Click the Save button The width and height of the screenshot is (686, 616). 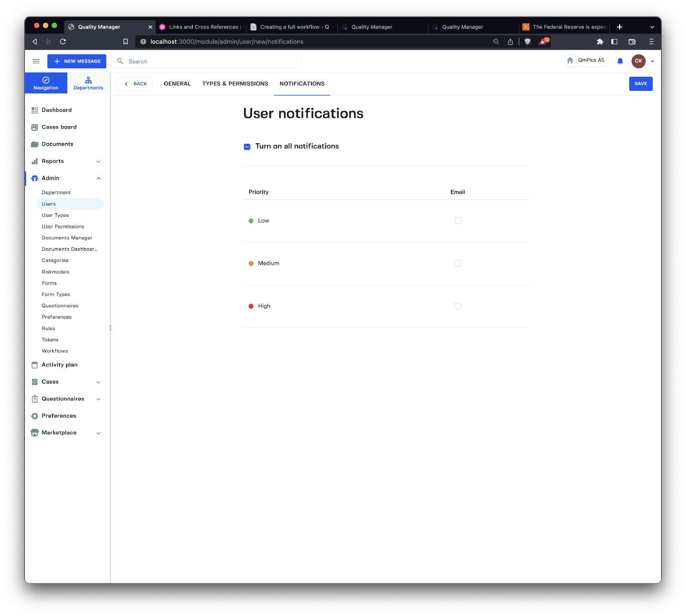pyautogui.click(x=641, y=84)
